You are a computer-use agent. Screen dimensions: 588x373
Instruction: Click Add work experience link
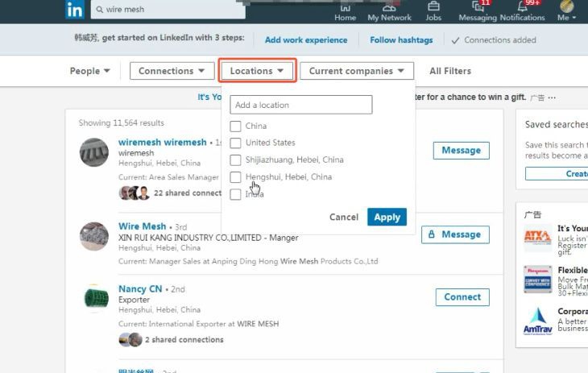click(306, 39)
